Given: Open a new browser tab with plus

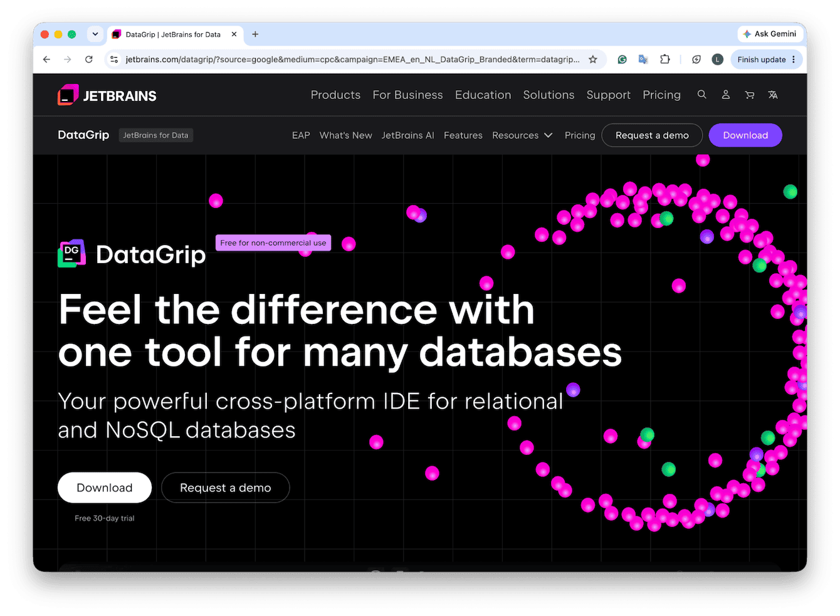Looking at the screenshot, I should (255, 34).
